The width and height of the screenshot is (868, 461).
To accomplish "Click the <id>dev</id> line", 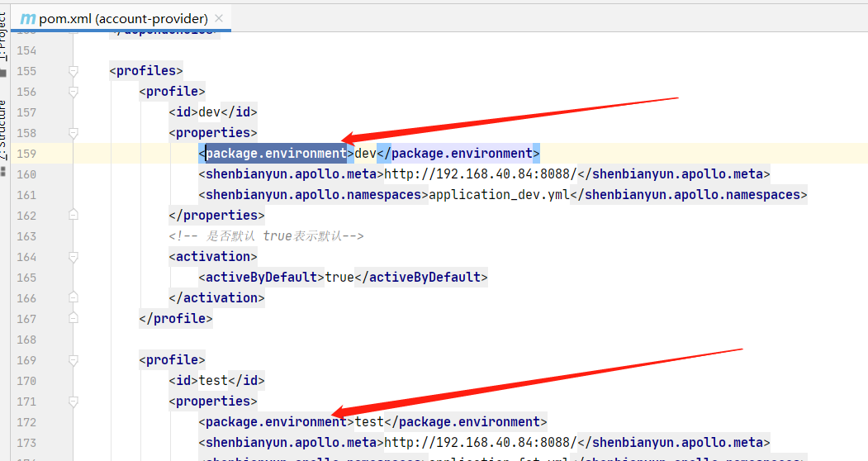I will click(213, 112).
